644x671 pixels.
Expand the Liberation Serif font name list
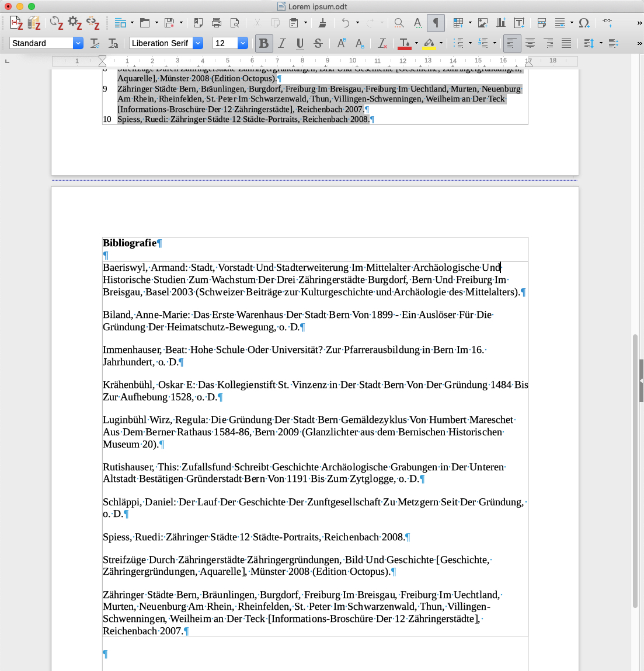click(x=198, y=43)
